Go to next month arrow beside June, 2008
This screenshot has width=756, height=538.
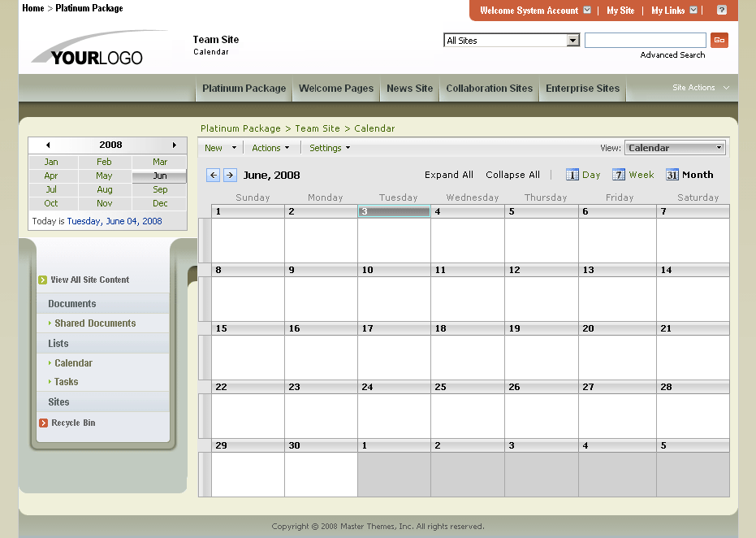point(230,175)
